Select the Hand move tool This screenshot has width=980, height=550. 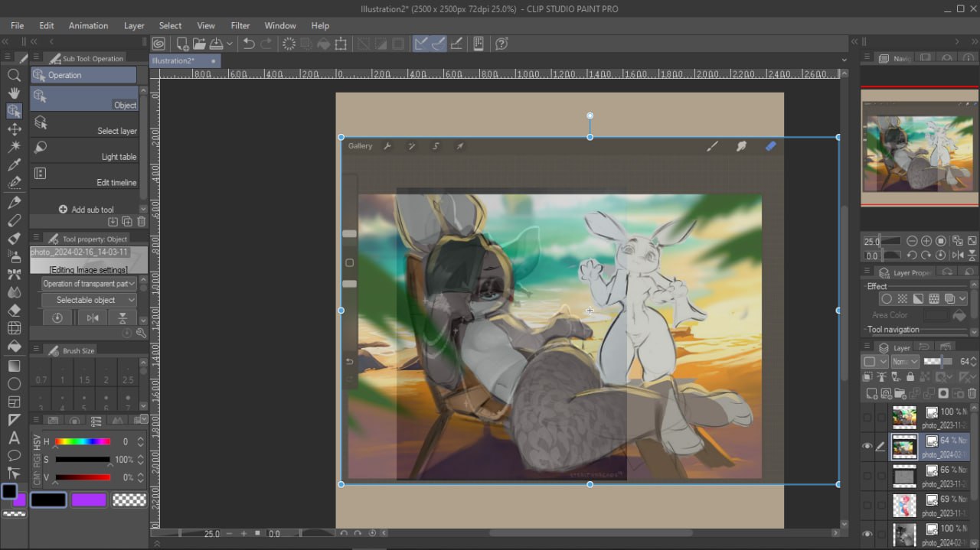pyautogui.click(x=14, y=93)
